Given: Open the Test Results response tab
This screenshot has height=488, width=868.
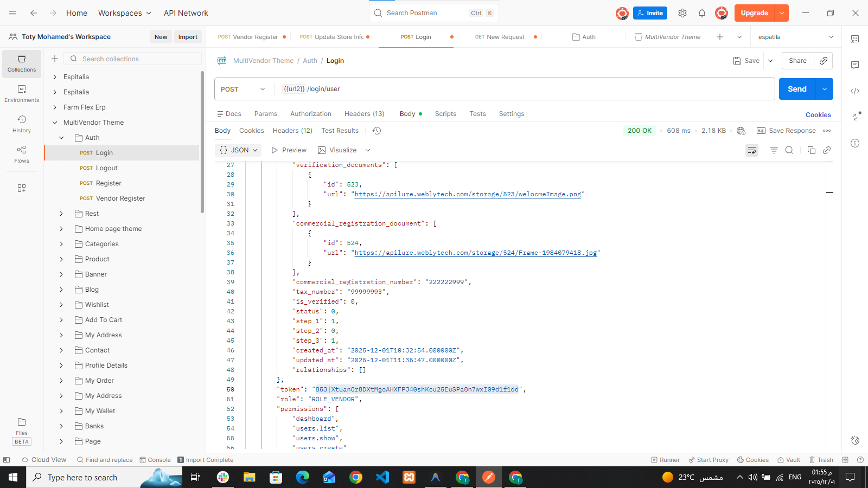Looking at the screenshot, I should point(340,131).
